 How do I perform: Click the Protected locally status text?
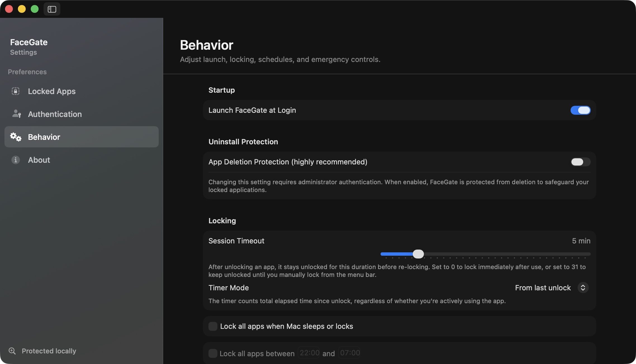coord(49,351)
